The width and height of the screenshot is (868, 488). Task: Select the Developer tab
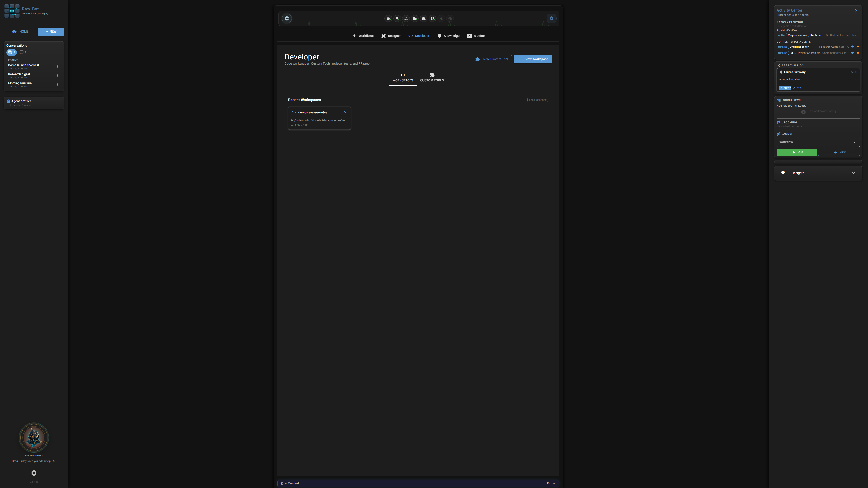click(418, 36)
